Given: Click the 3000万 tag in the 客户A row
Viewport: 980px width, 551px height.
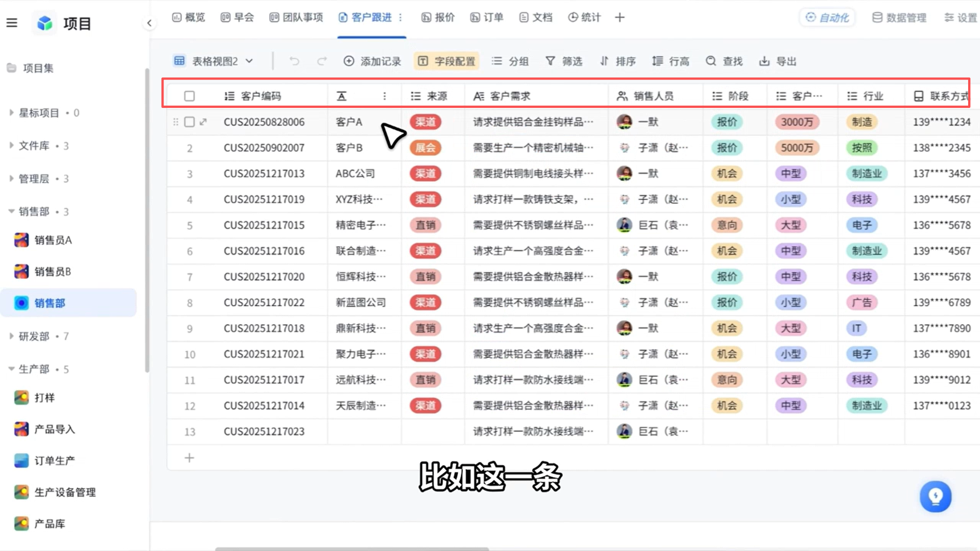Looking at the screenshot, I should click(x=797, y=122).
